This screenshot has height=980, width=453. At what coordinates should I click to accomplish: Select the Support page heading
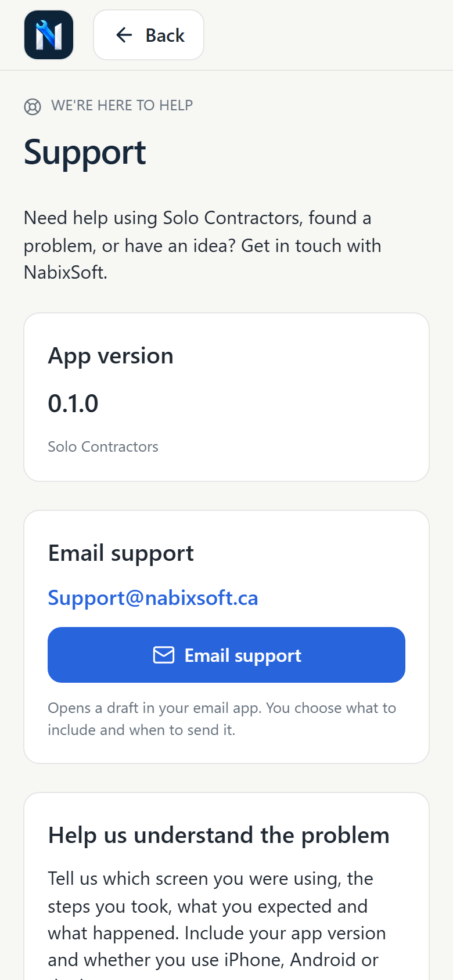pyautogui.click(x=85, y=153)
